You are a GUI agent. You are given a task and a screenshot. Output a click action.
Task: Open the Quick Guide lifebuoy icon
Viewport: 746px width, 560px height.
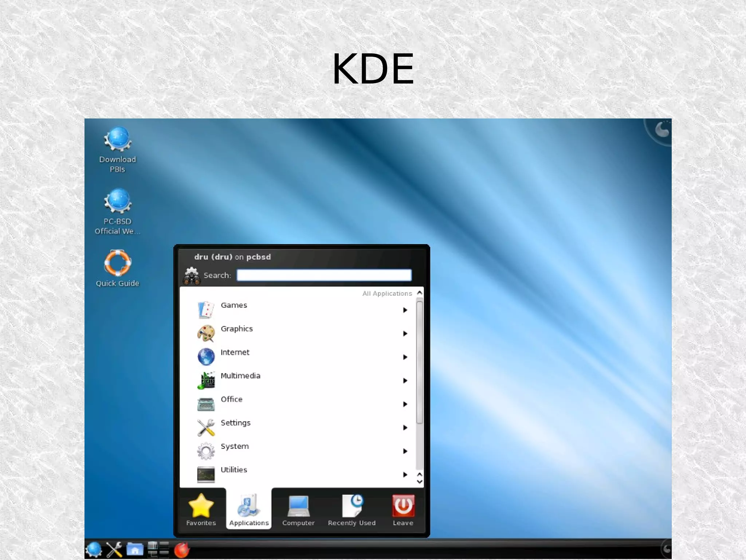click(118, 263)
